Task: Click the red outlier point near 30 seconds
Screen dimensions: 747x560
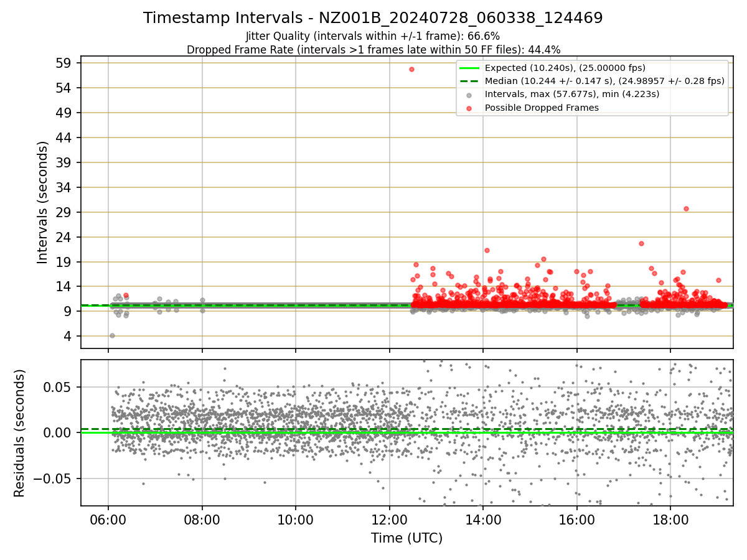Action: [x=686, y=208]
